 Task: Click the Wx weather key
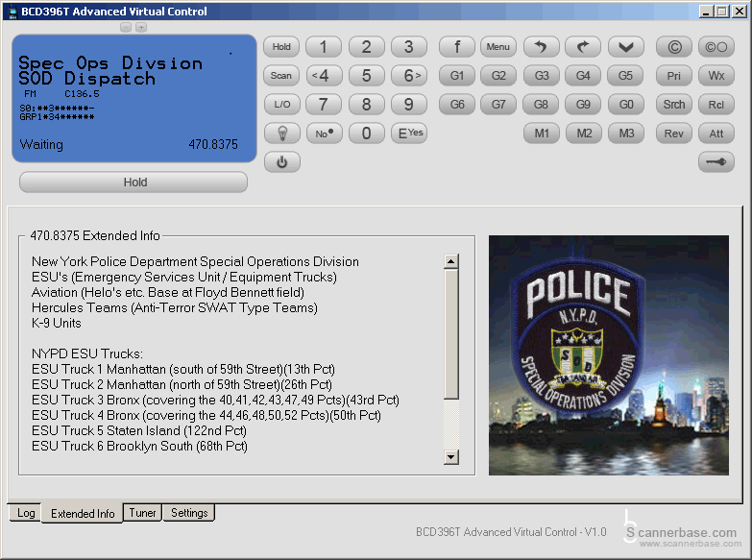point(716,75)
